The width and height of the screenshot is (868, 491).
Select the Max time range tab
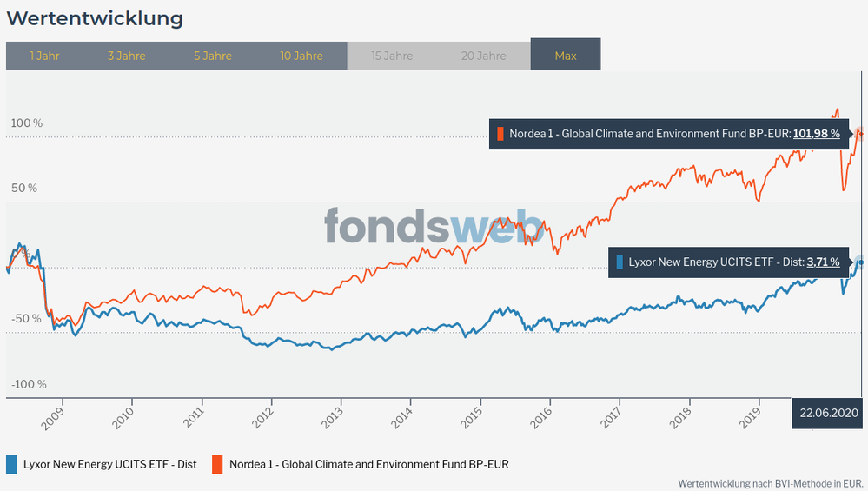pos(566,56)
